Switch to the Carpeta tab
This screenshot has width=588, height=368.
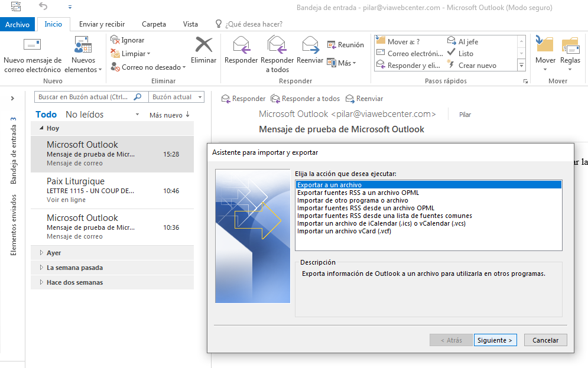pos(154,24)
